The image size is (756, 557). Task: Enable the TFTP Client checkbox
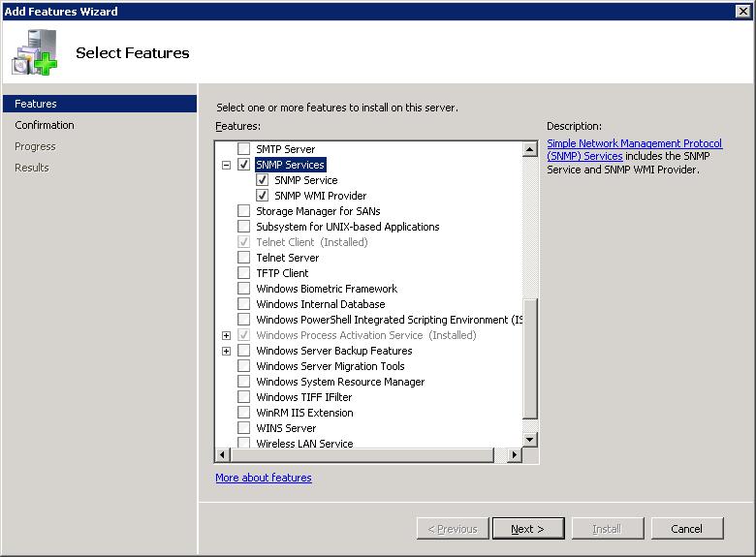244,273
